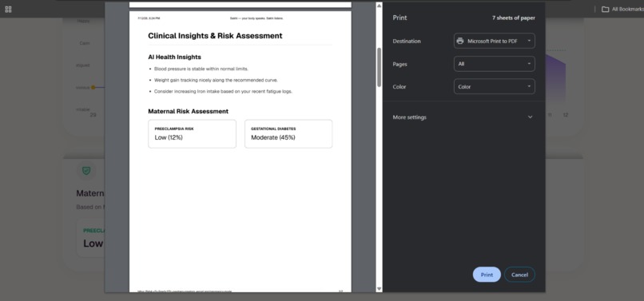
Task: Click the 'Color' label text
Action: [400, 87]
